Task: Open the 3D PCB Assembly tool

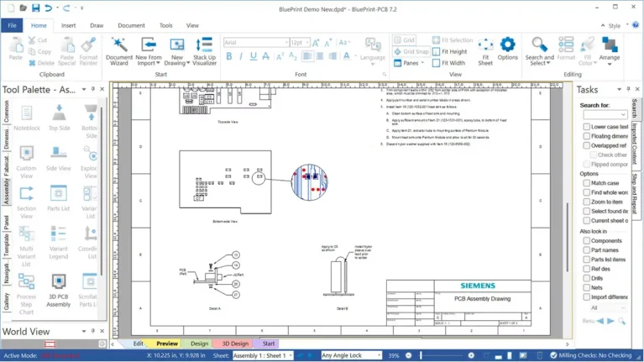Action: click(x=58, y=290)
